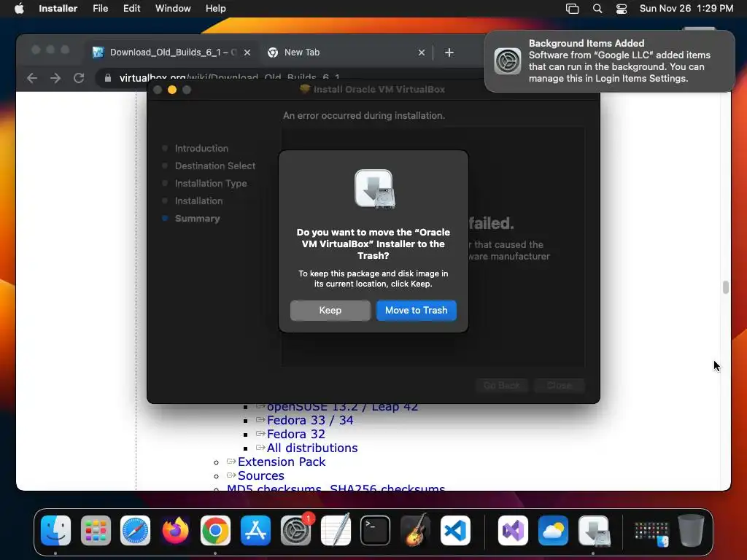The height and width of the screenshot is (560, 747).
Task: Click the Chrome forward arrow
Action: coord(55,78)
